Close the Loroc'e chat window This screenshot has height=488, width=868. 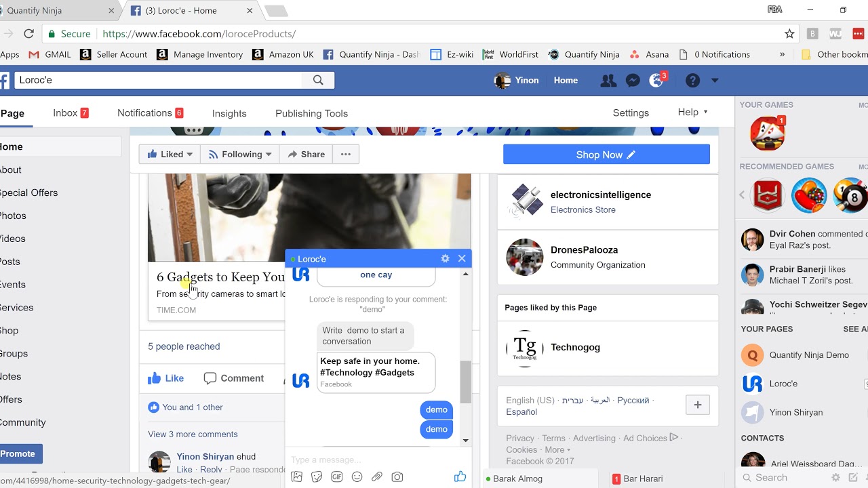pyautogui.click(x=462, y=258)
